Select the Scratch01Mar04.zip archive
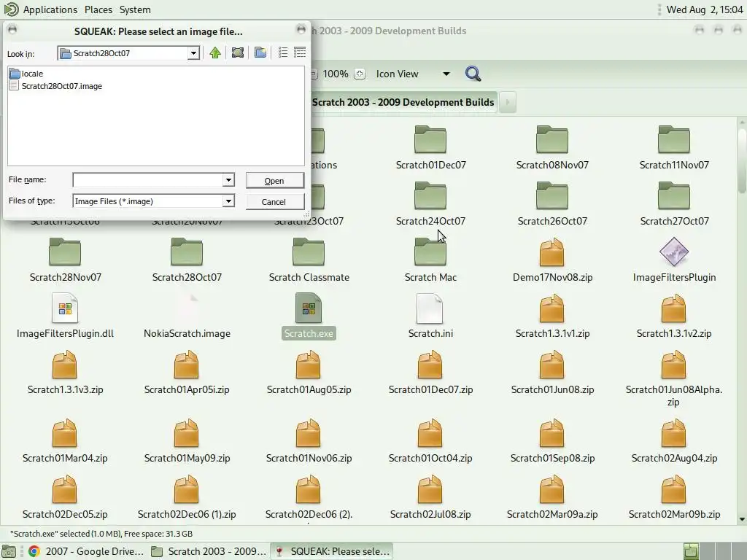Viewport: 747px width, 560px height. (x=65, y=441)
